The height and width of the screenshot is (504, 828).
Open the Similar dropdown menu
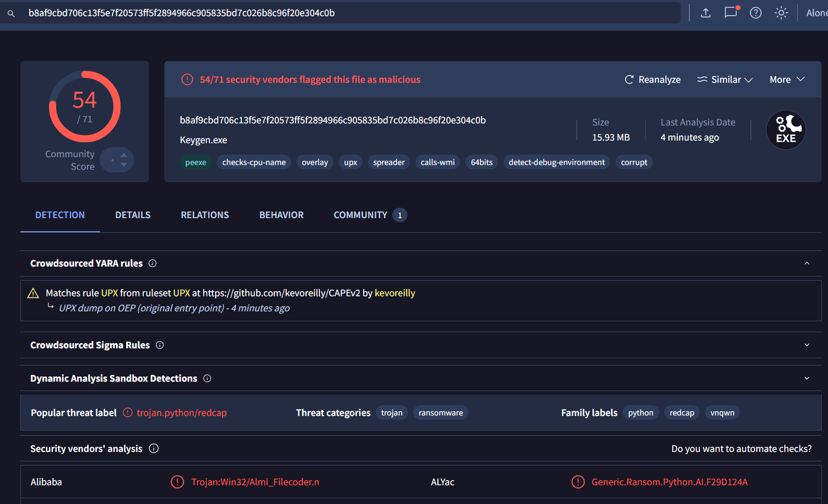point(725,80)
